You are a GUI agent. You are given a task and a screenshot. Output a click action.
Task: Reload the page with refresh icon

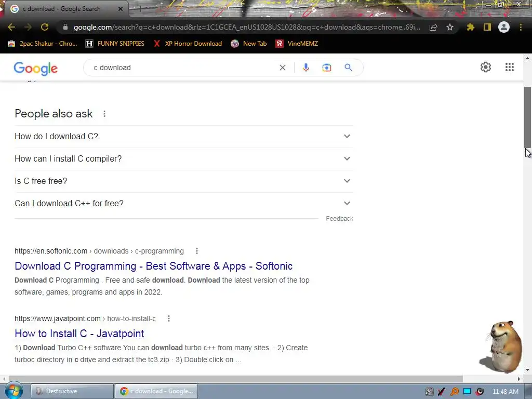coord(45,27)
